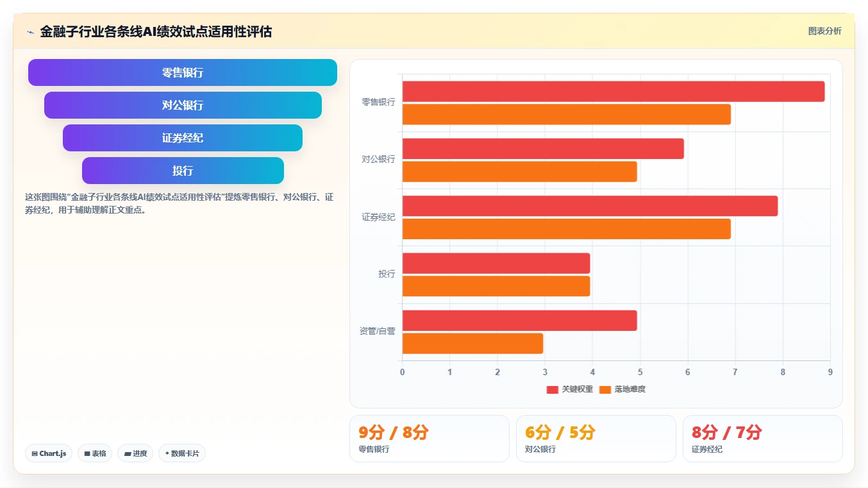
Task: Click the red 证券经纪 bar
Action: pos(590,206)
